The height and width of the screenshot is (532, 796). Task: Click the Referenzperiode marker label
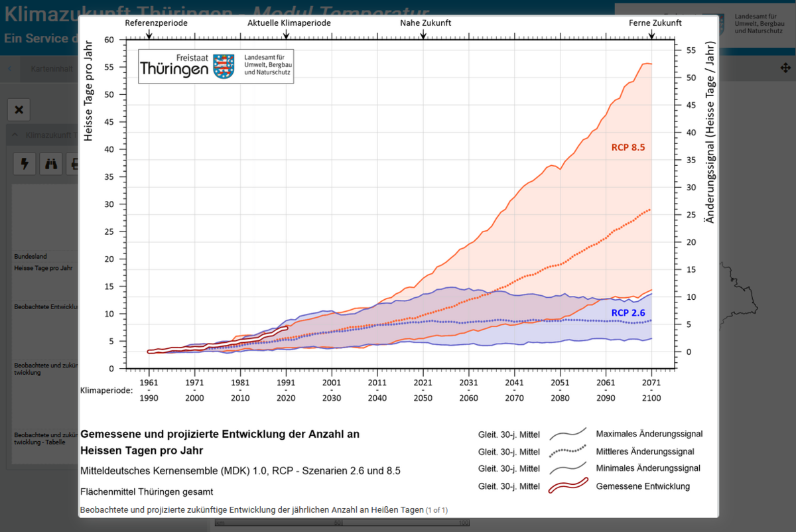click(157, 23)
